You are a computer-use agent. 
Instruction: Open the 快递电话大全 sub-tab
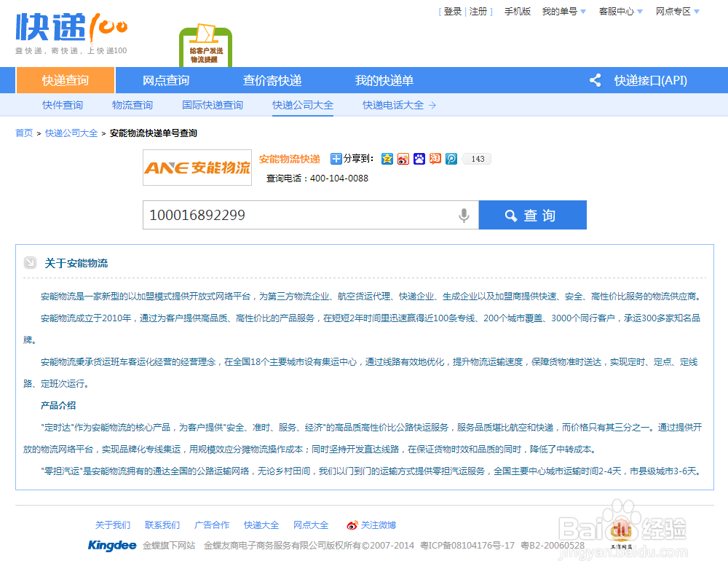point(393,106)
